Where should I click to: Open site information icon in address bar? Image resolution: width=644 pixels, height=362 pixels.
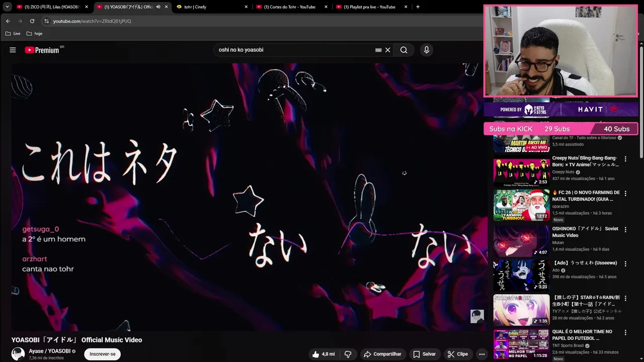coord(46,21)
